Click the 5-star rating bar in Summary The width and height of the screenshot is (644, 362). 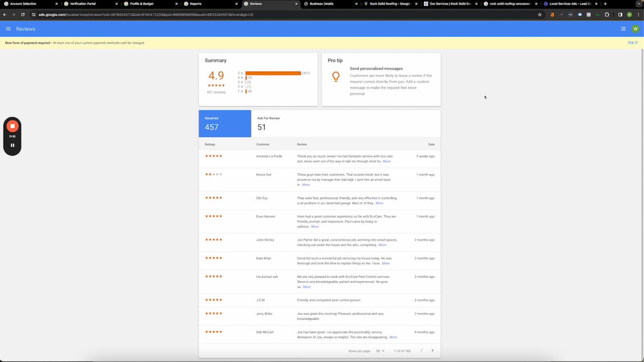pos(273,73)
